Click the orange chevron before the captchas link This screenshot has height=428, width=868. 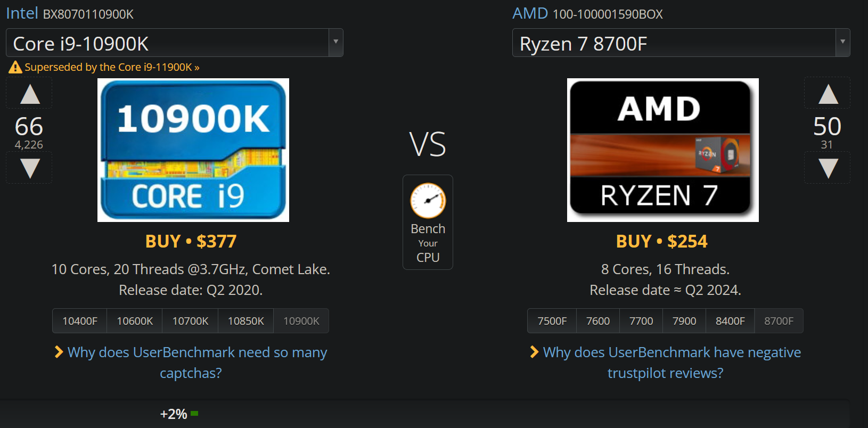(x=59, y=352)
